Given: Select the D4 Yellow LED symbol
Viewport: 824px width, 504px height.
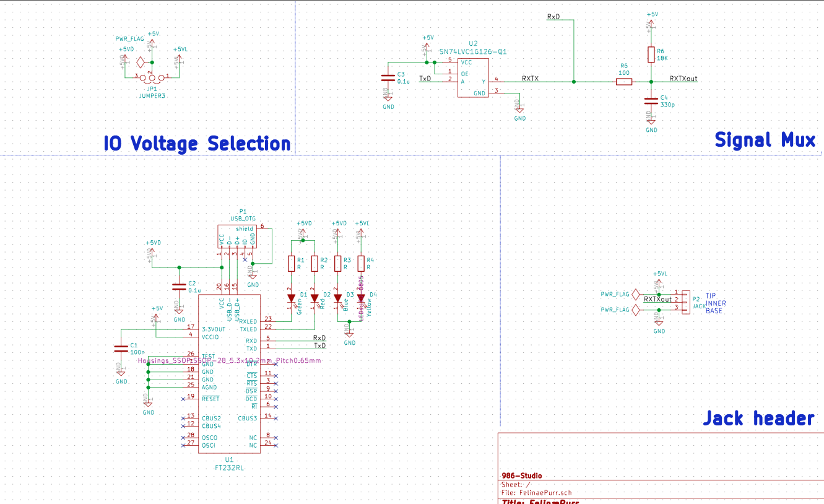Looking at the screenshot, I should point(361,298).
